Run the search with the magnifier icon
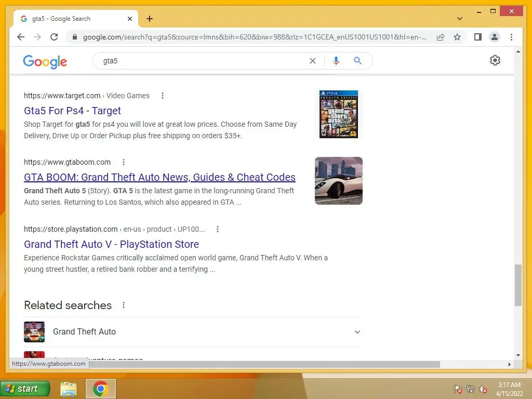The image size is (532, 399). pos(357,61)
